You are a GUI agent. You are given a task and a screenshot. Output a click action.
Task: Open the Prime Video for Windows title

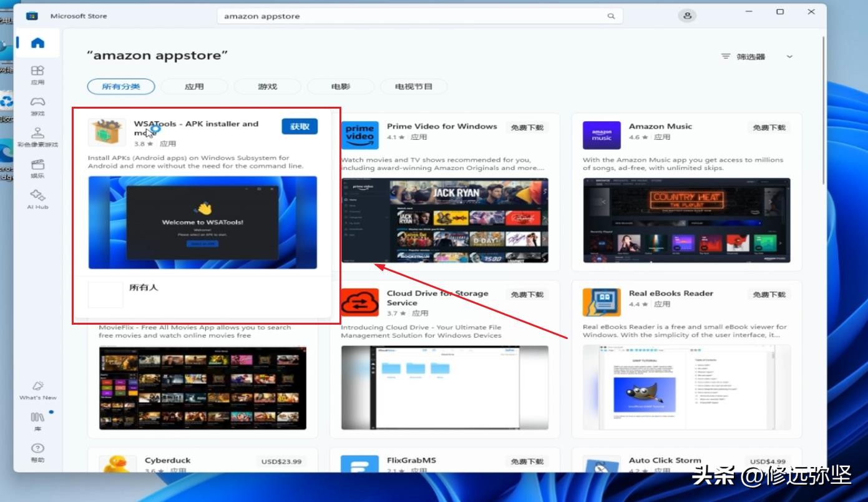pos(442,126)
